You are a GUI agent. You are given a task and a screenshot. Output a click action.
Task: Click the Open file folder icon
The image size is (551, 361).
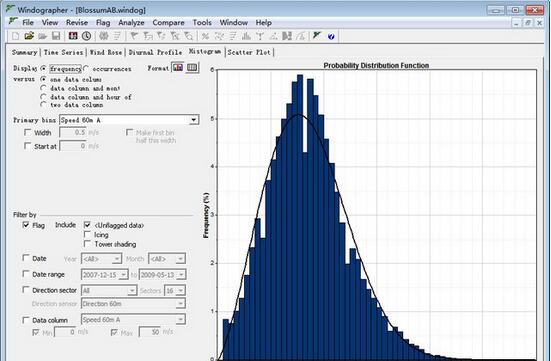(x=29, y=36)
